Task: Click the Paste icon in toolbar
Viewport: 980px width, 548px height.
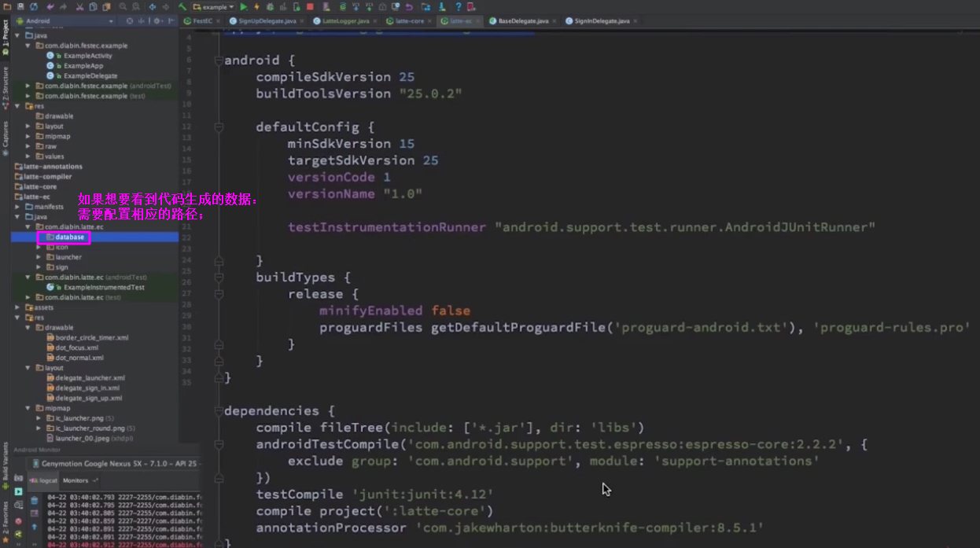Action: 106,6
